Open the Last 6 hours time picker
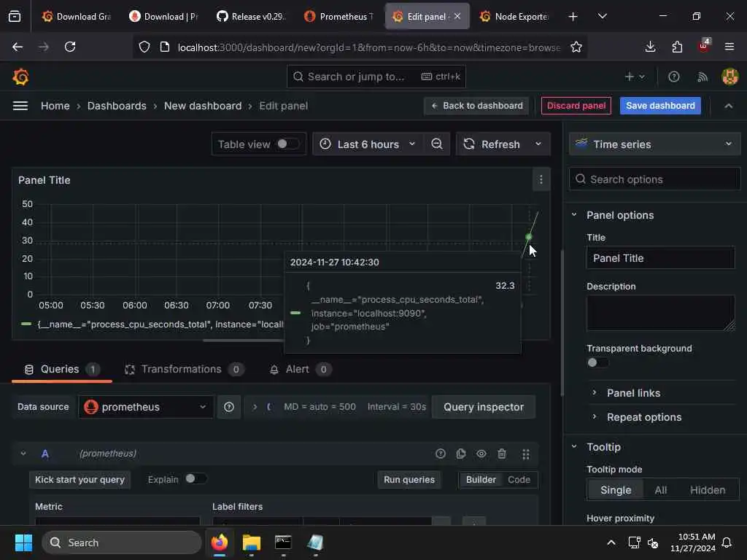The image size is (747, 560). (x=368, y=144)
